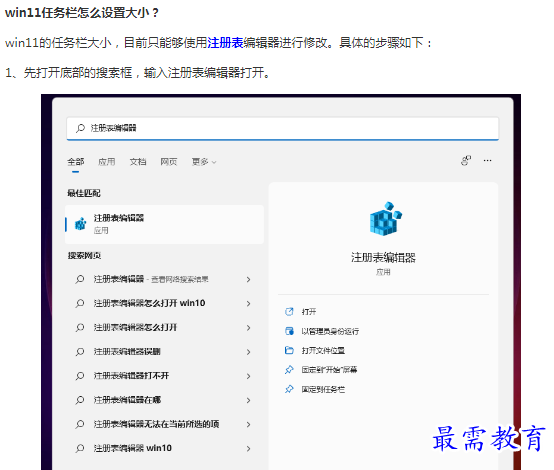
Task: Click suggestion 注册表编辑器在哪
Action: [x=127, y=400]
